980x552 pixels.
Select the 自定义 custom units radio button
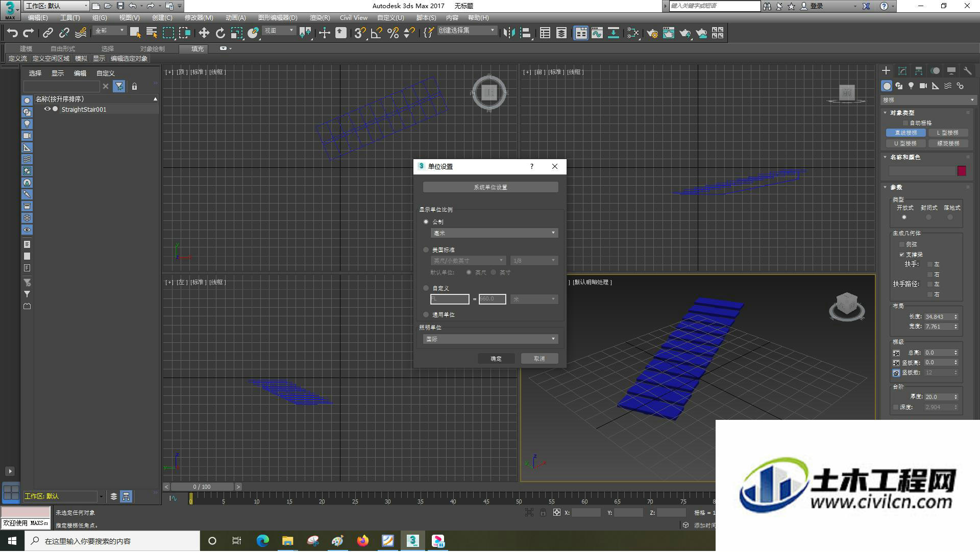[x=426, y=288]
